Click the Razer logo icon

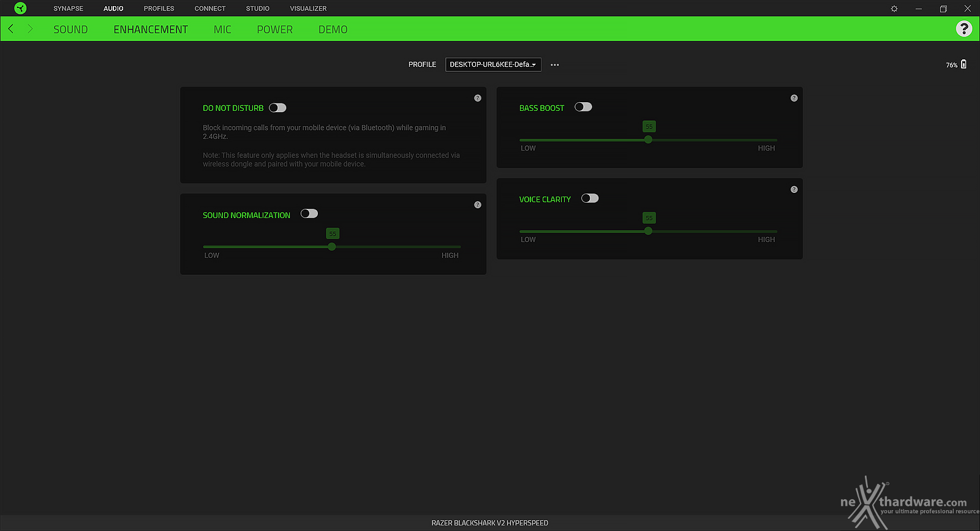pos(20,9)
